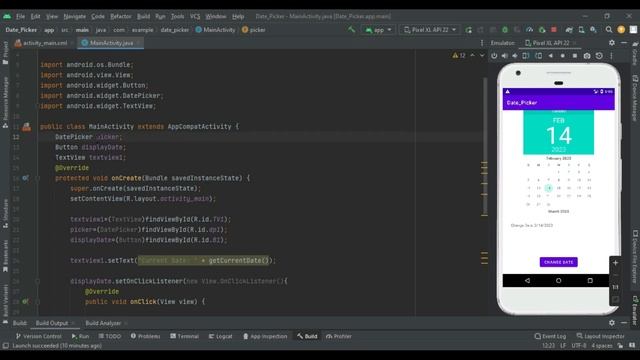Click MainActivity in the breadcrumb bar

pyautogui.click(x=216, y=30)
